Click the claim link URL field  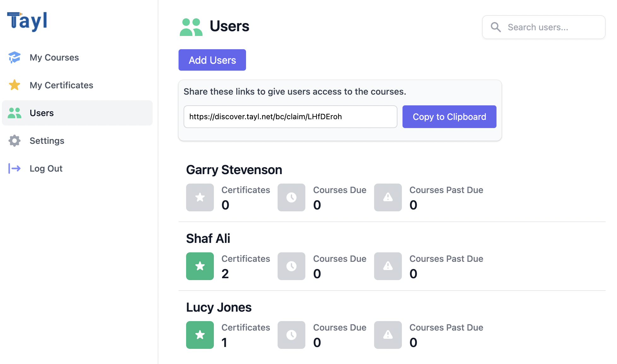pyautogui.click(x=290, y=117)
